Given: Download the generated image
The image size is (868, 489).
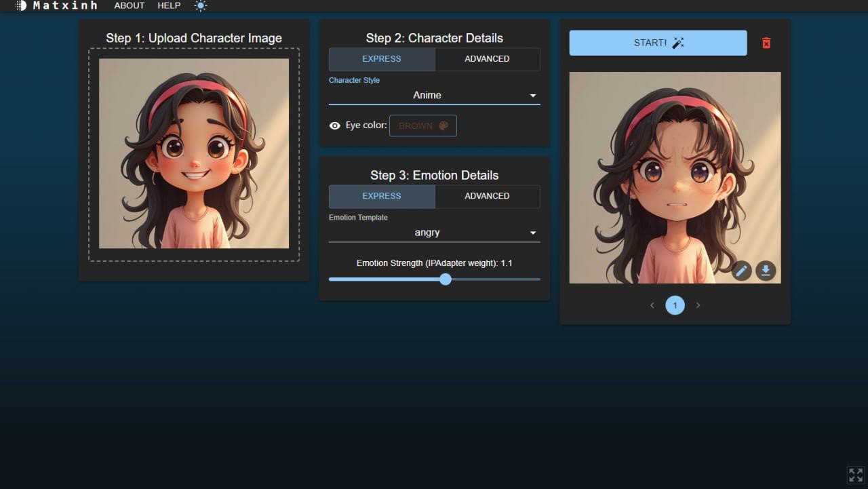Looking at the screenshot, I should 766,271.
